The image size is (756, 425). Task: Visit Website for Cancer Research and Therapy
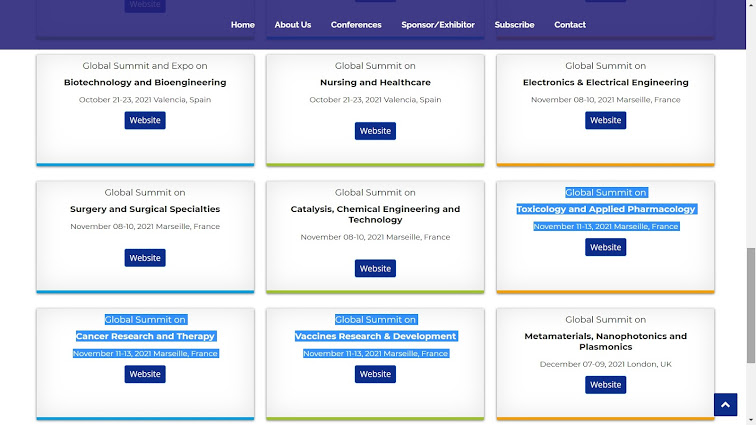[145, 374]
